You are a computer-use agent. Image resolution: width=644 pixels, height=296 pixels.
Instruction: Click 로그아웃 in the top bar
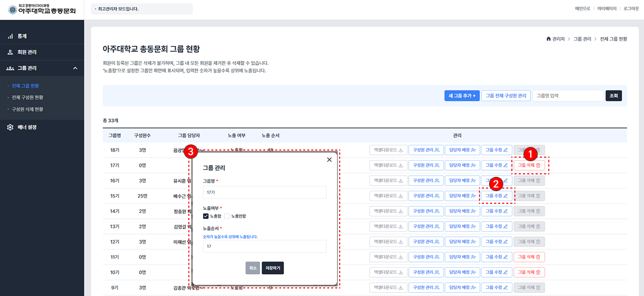(x=631, y=9)
